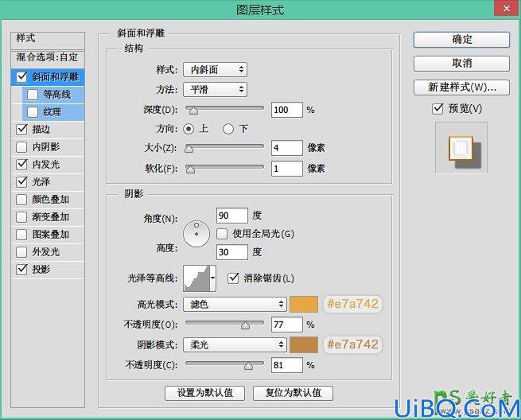521x420 pixels.
Task: Check the 外发光 checkbox
Action: [x=21, y=252]
